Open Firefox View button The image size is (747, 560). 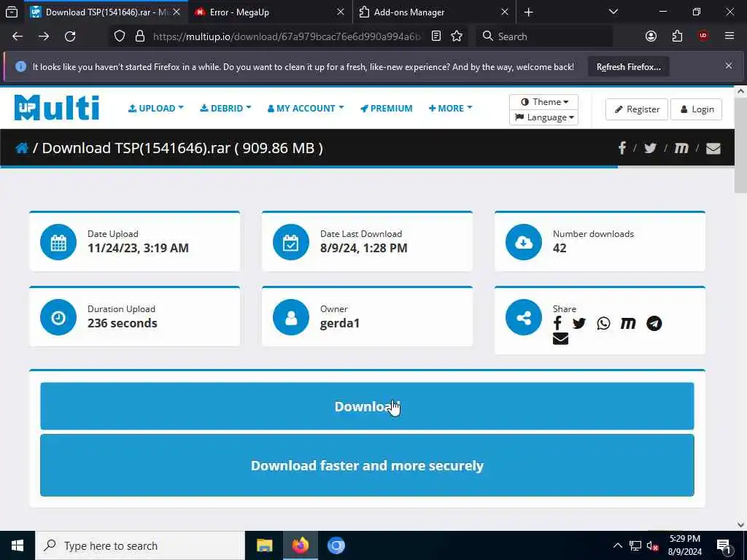coord(12,12)
